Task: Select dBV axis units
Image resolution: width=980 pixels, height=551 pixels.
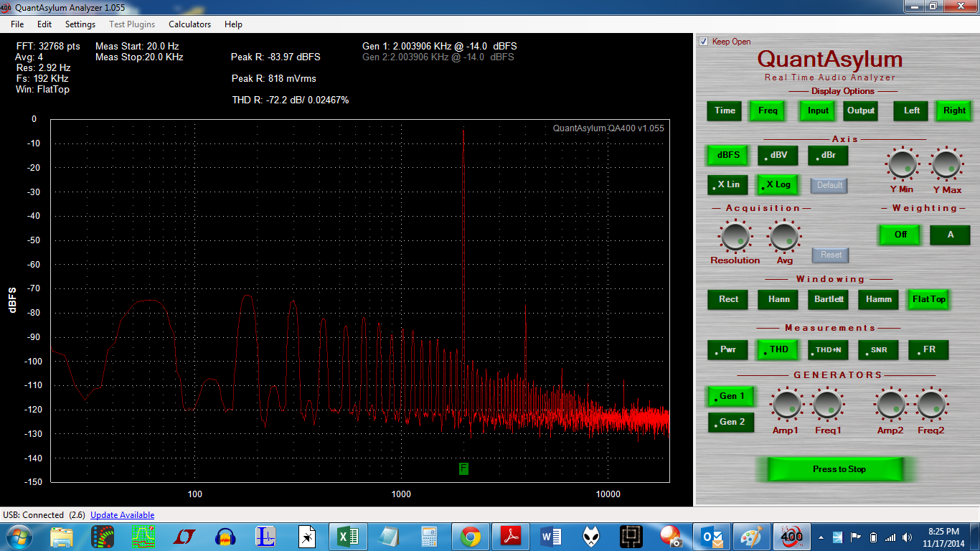Action: coord(778,155)
